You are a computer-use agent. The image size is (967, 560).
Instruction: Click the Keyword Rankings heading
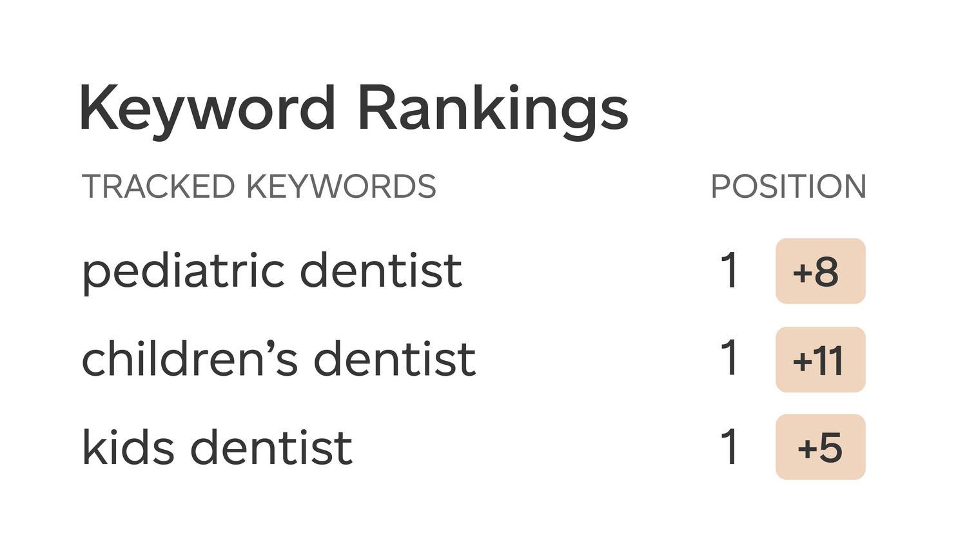pyautogui.click(x=353, y=108)
